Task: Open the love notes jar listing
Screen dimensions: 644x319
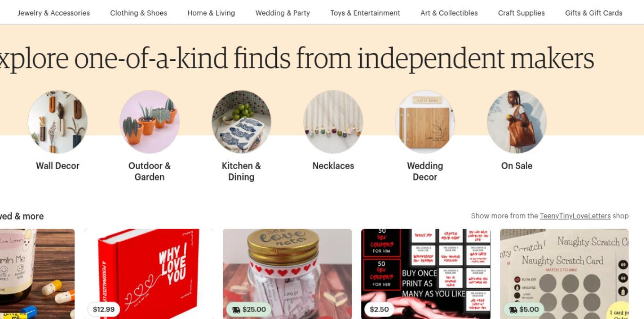Action: 287,274
